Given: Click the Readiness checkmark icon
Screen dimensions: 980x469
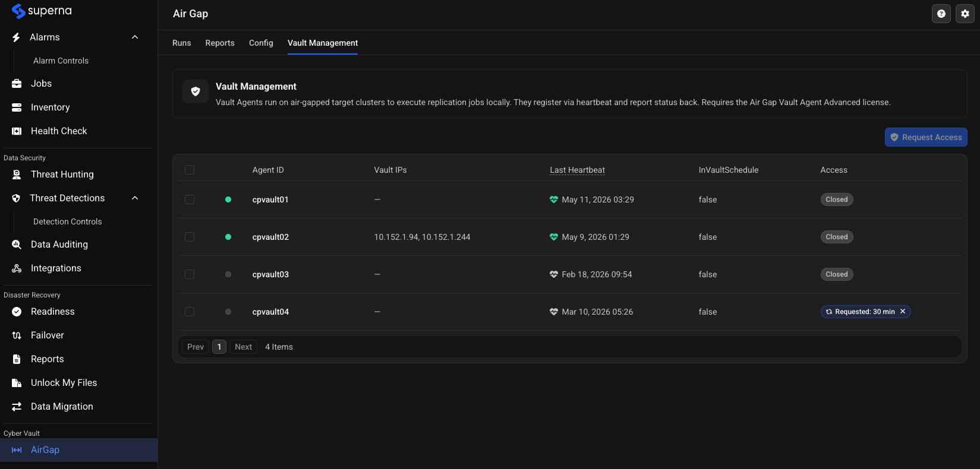Looking at the screenshot, I should (x=17, y=312).
